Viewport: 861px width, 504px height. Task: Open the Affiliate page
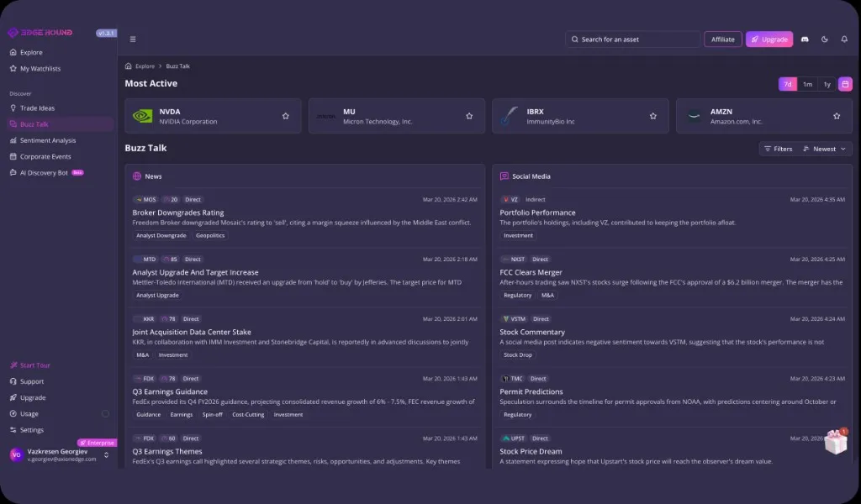722,39
